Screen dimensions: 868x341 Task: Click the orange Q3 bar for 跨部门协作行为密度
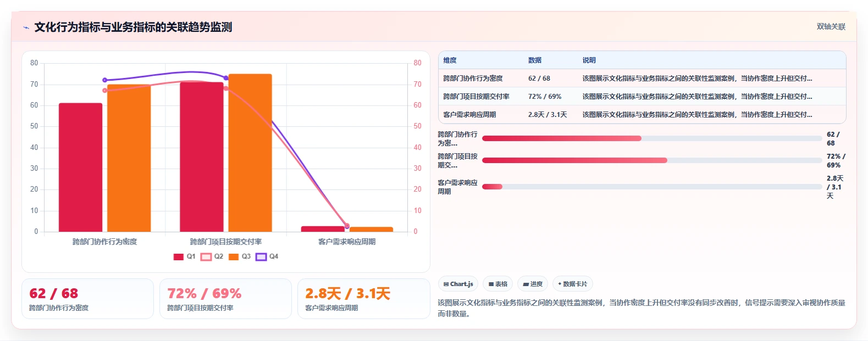pyautogui.click(x=129, y=158)
